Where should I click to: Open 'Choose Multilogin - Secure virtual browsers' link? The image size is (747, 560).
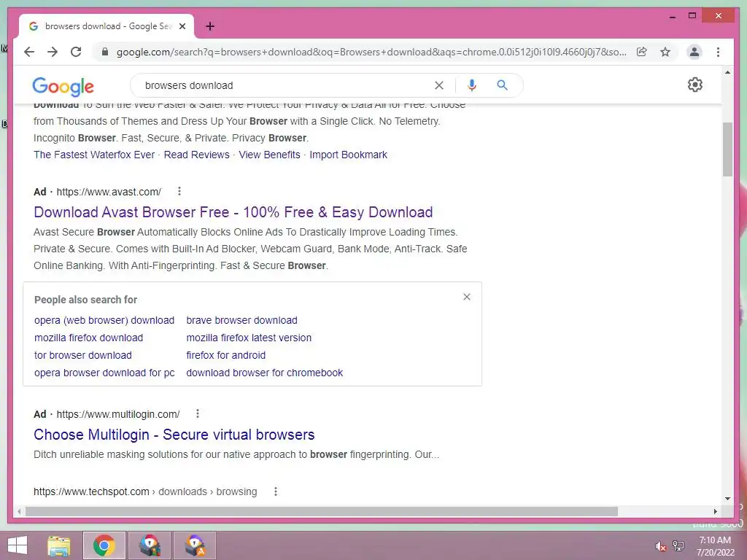click(x=174, y=435)
